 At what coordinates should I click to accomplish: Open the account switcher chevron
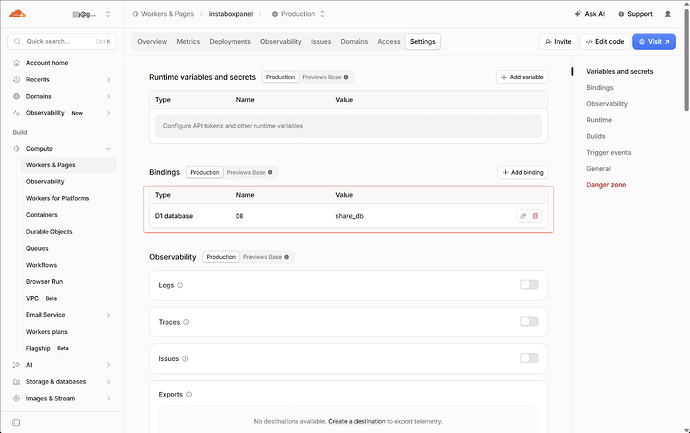point(108,14)
